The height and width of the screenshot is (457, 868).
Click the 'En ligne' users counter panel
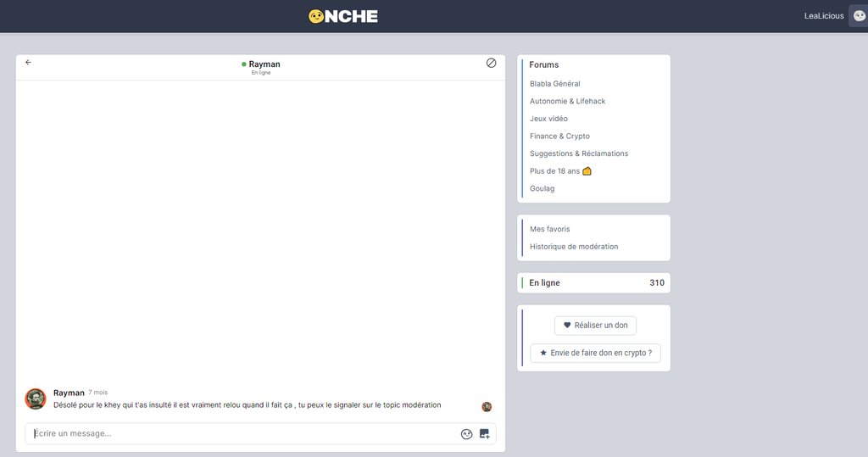tap(593, 283)
